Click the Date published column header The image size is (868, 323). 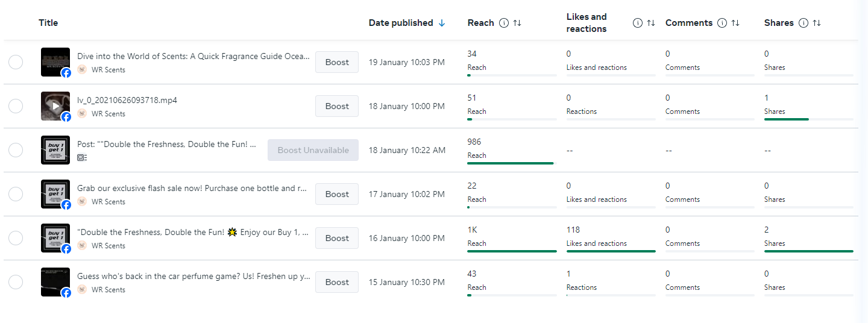[401, 23]
